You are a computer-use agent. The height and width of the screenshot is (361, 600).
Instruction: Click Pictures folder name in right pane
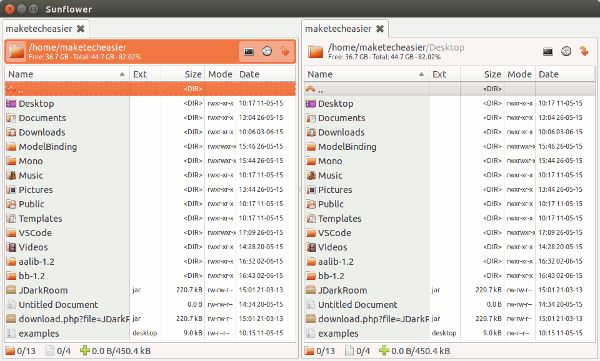click(335, 189)
